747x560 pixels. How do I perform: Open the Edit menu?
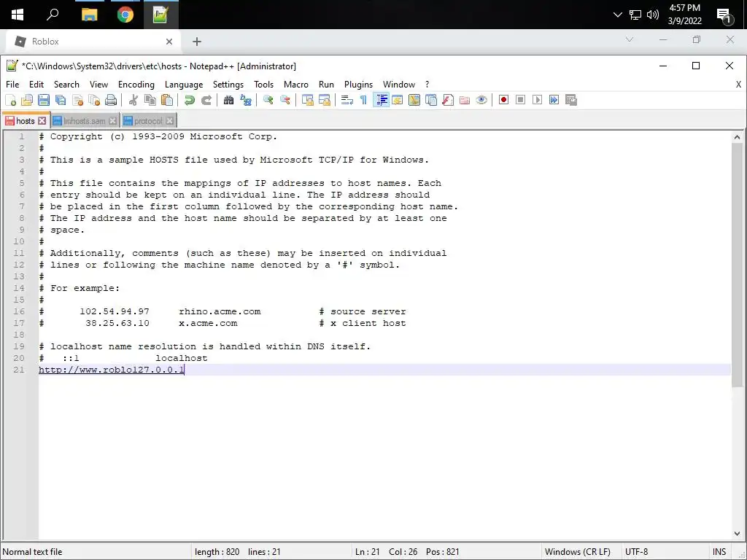click(36, 85)
